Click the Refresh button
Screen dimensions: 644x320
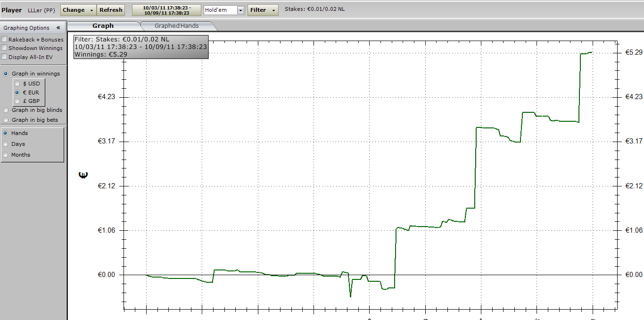click(111, 10)
